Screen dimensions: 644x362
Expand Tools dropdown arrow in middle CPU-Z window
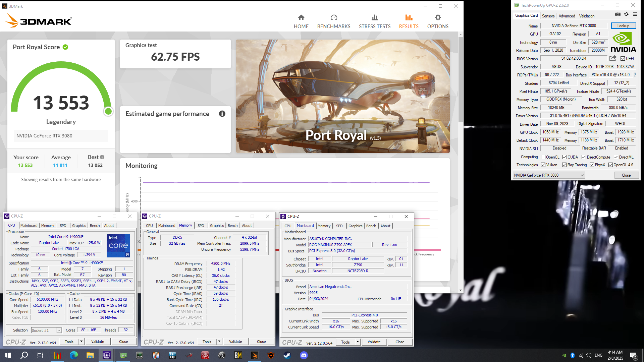219,342
